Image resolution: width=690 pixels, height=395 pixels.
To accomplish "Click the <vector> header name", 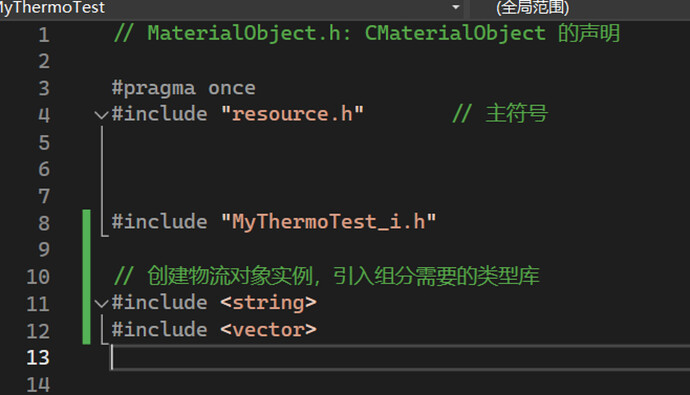I will click(x=268, y=330).
